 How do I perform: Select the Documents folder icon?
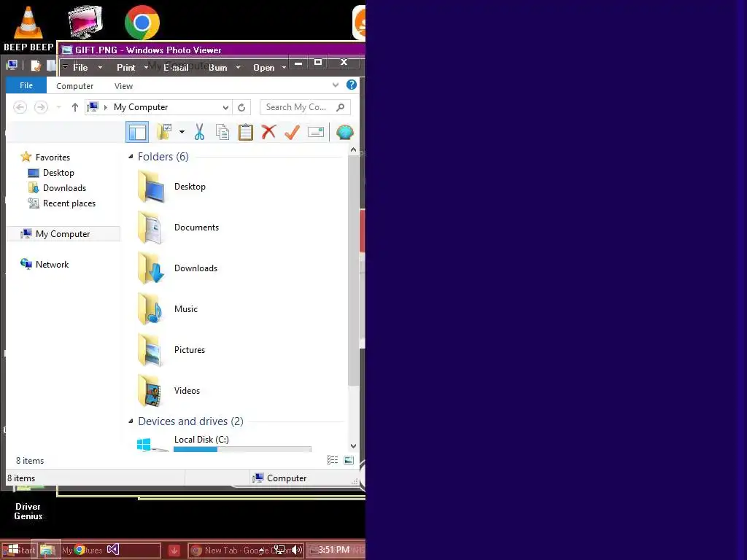click(151, 227)
